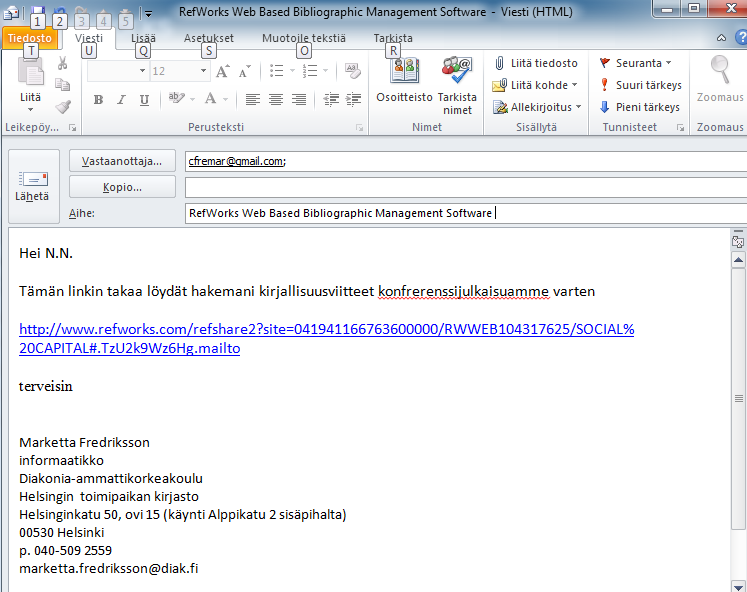Switch to the Lisää tab
This screenshot has height=592, width=747.
(143, 38)
